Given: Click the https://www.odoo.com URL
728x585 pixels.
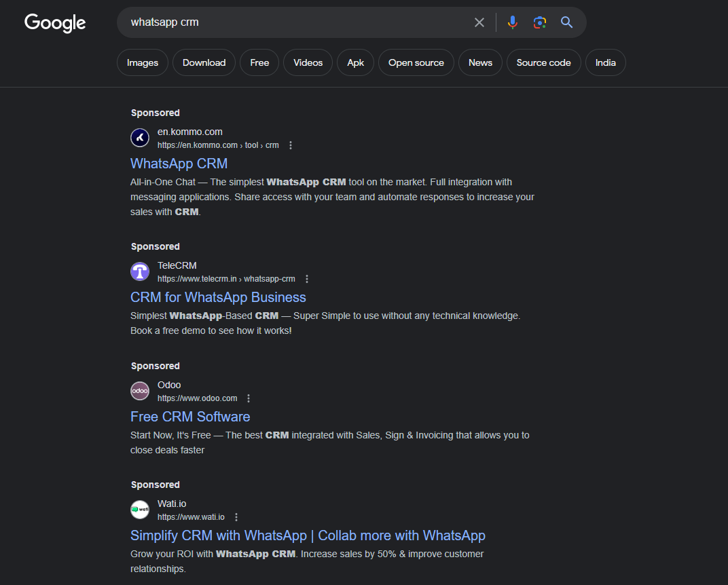Looking at the screenshot, I should pyautogui.click(x=198, y=398).
